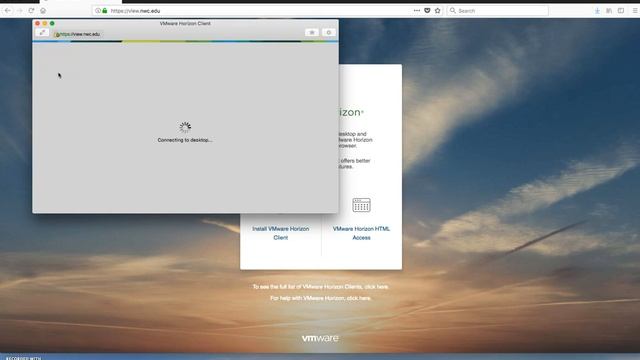The height and width of the screenshot is (360, 640).
Task: Reload the current Firefox page
Action: point(31,11)
